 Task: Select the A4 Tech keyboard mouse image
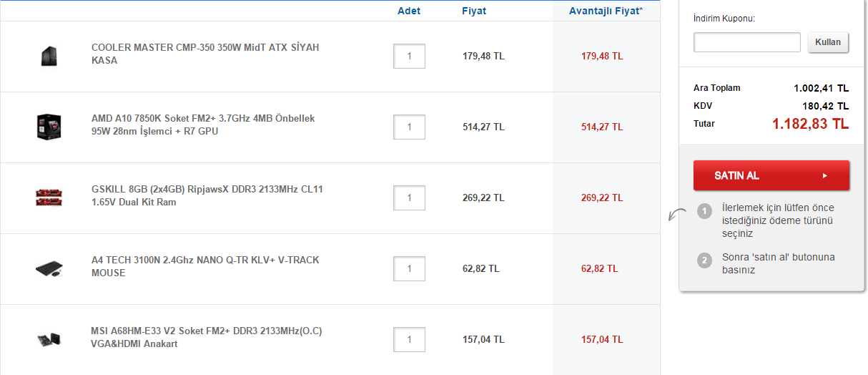pyautogui.click(x=49, y=268)
